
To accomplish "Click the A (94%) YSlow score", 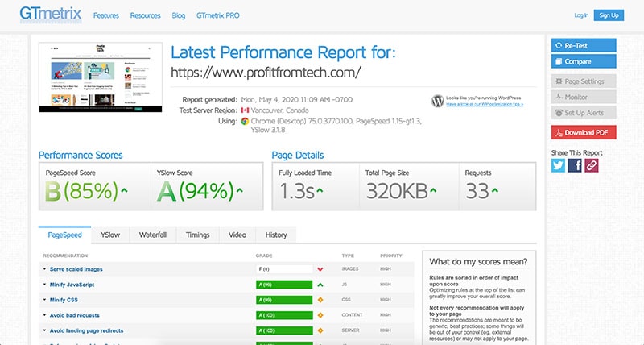I will (196, 191).
